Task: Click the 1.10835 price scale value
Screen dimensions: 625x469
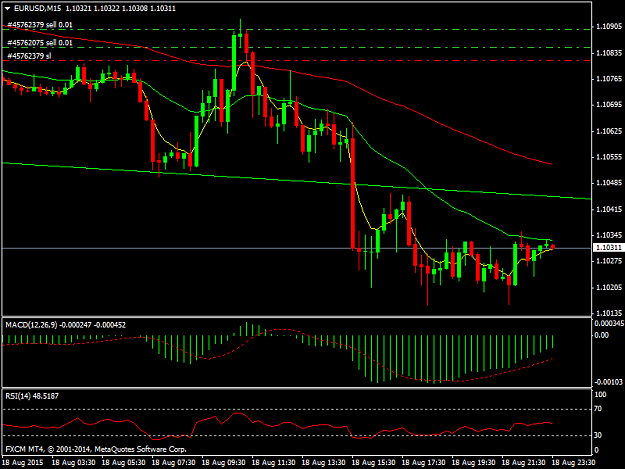Action: 609,53
